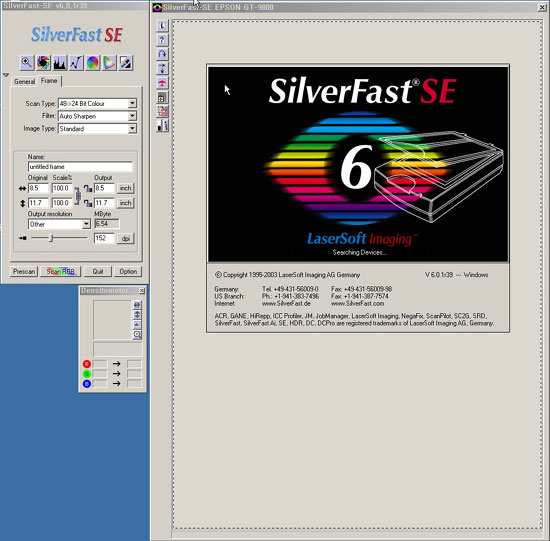550x541 pixels.
Task: Open the Output resolution dropdown
Action: pyautogui.click(x=86, y=224)
